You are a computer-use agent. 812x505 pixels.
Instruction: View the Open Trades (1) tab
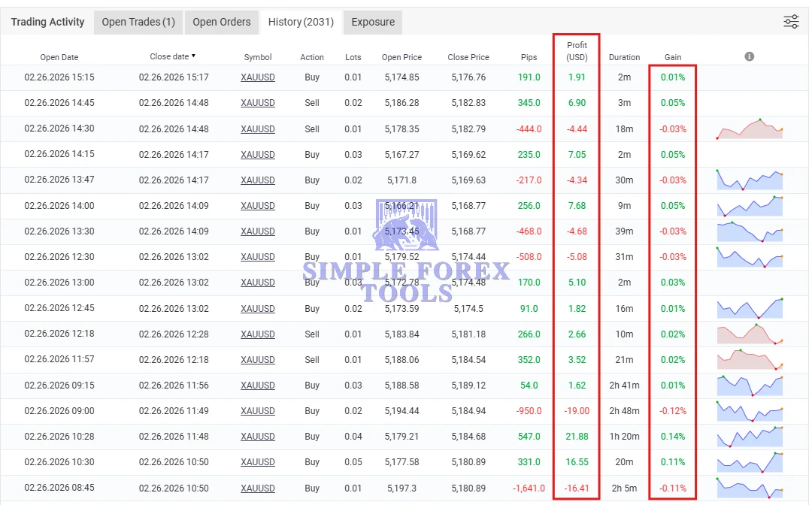click(x=138, y=23)
